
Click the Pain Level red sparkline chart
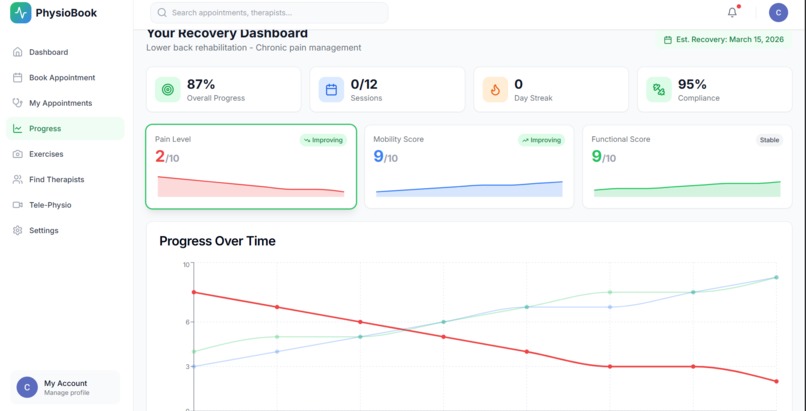pyautogui.click(x=251, y=186)
